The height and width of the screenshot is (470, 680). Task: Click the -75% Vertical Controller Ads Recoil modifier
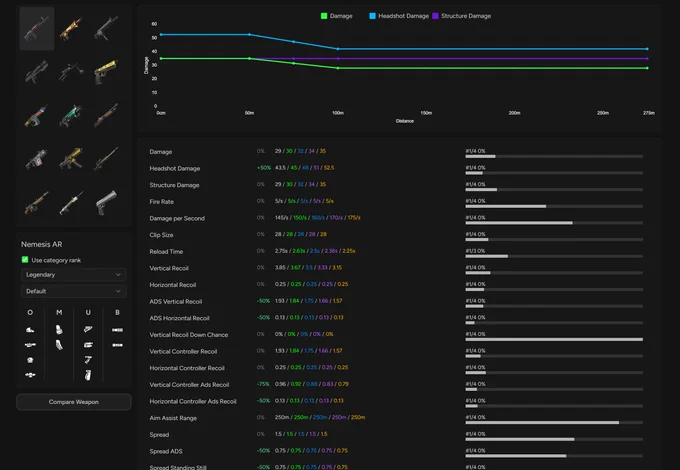(x=263, y=384)
